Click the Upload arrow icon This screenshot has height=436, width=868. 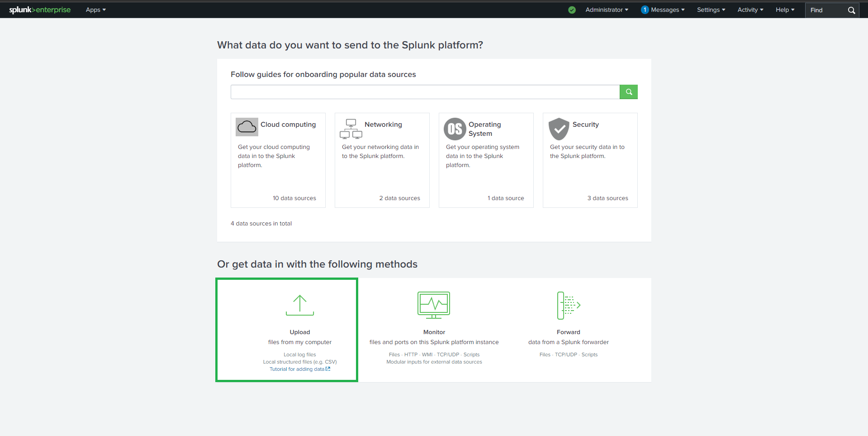point(300,305)
